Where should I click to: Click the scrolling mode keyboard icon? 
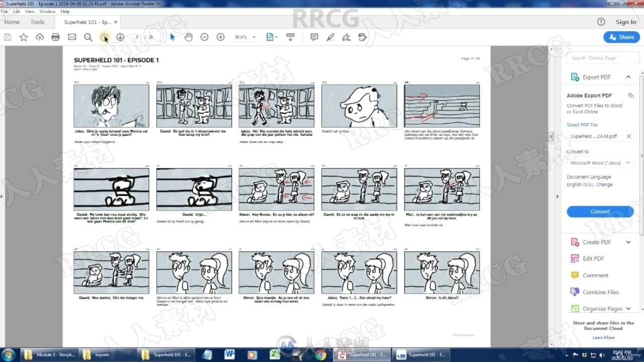coord(290,37)
